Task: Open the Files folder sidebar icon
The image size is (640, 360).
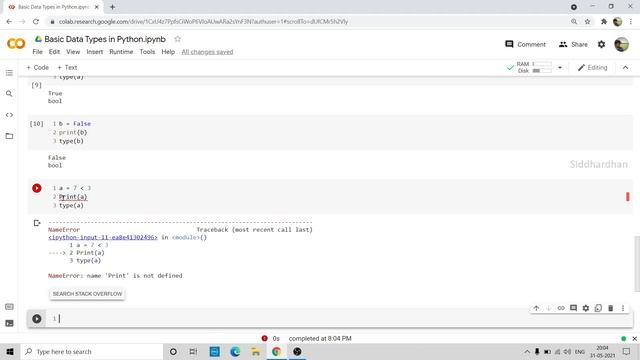Action: click(x=9, y=136)
